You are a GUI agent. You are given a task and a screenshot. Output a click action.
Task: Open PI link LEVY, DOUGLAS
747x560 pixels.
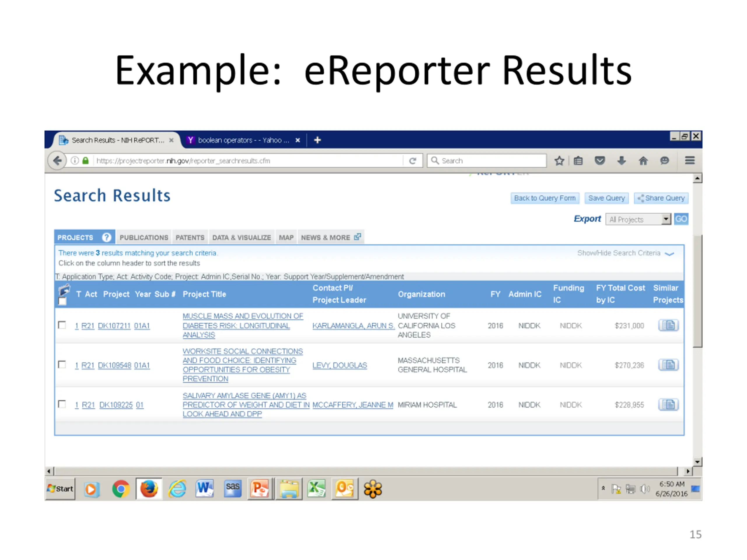coord(340,365)
